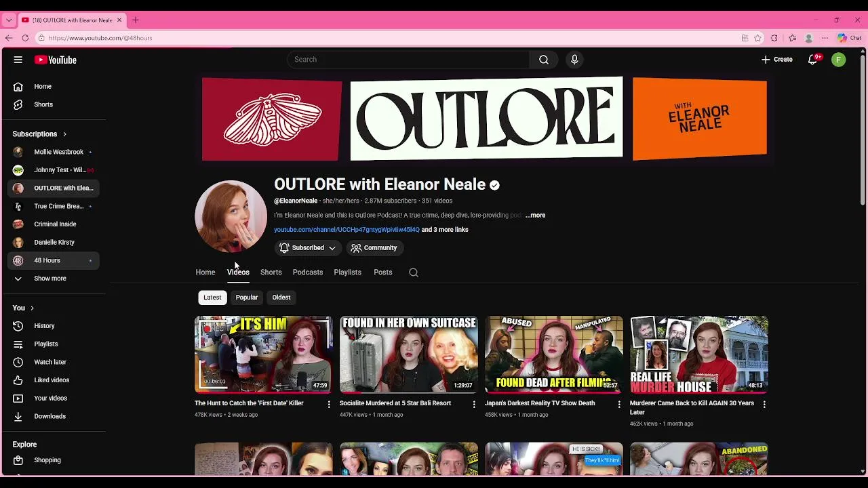The width and height of the screenshot is (868, 488).
Task: Select the Videos tab
Action: coord(238,272)
